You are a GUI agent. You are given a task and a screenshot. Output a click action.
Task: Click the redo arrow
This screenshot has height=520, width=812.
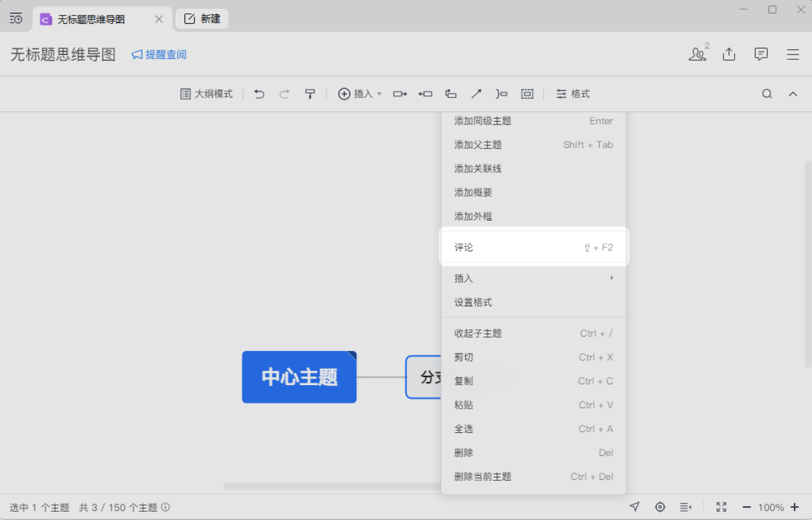[x=284, y=94]
